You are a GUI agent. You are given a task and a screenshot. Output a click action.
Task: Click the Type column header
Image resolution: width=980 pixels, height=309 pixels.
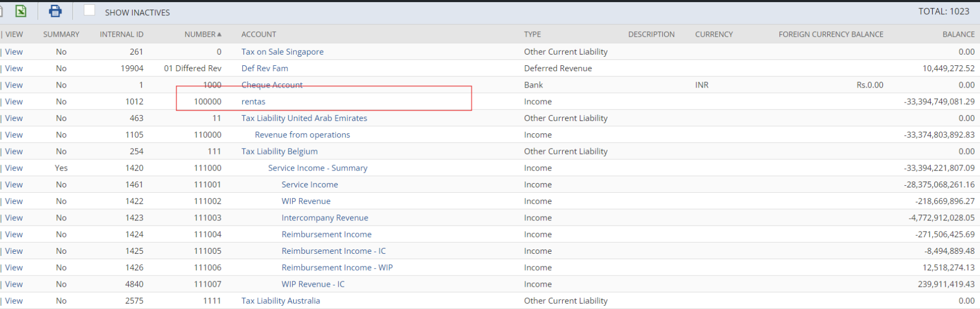(532, 34)
